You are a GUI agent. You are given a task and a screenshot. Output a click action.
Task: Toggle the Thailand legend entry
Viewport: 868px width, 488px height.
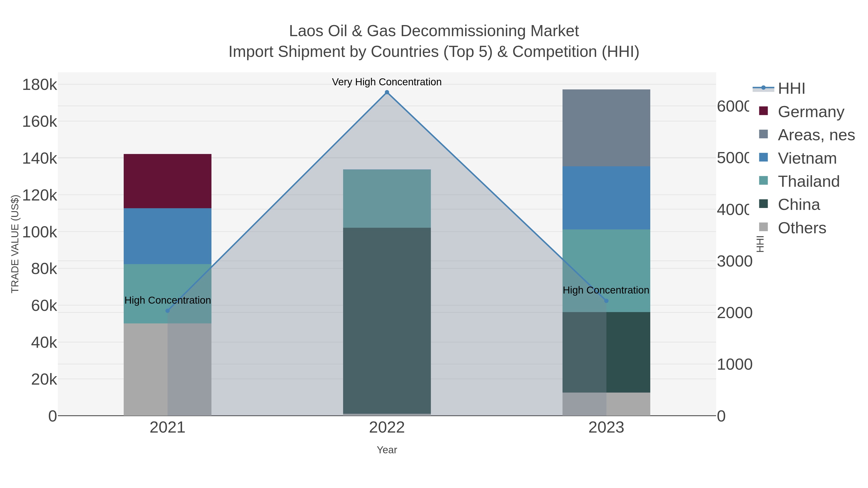[x=799, y=181]
